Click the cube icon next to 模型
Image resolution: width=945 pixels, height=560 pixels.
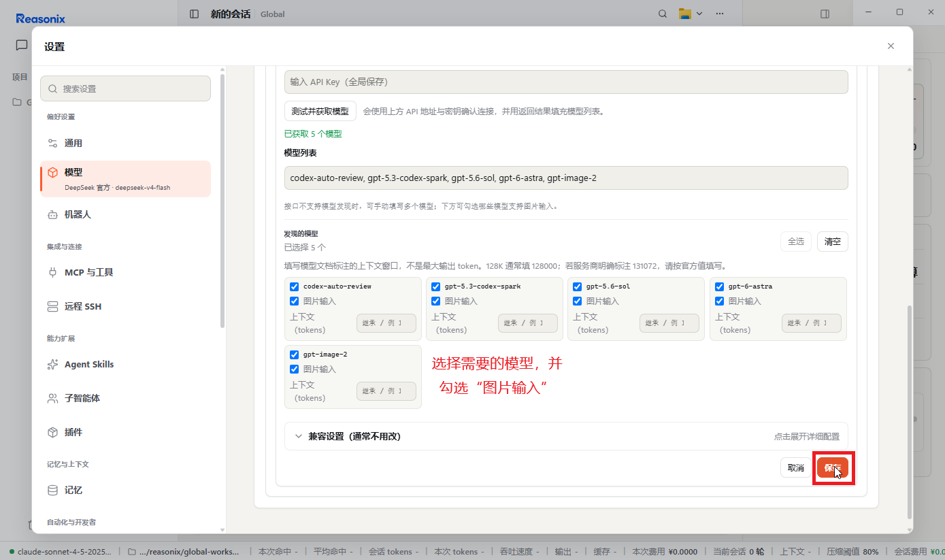(x=52, y=172)
